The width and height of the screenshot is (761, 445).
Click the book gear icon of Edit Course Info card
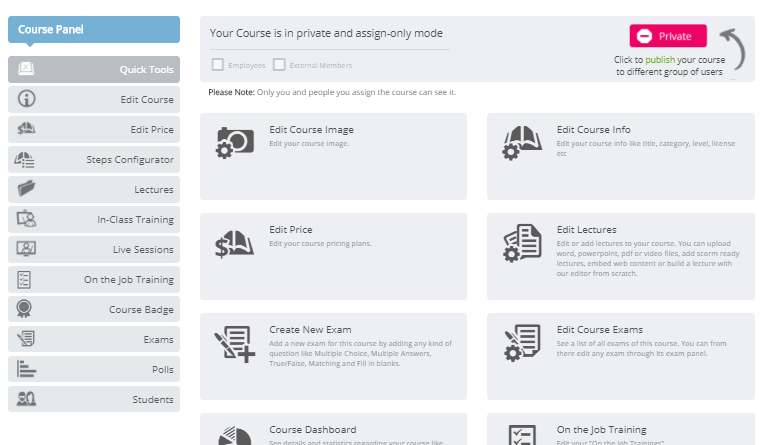pos(522,143)
